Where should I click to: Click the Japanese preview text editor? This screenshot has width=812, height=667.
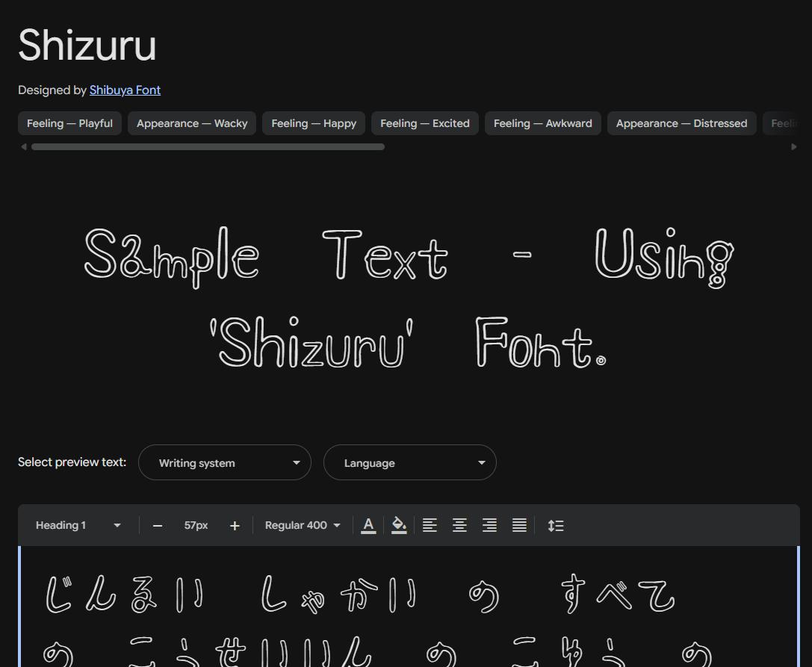pyautogui.click(x=409, y=606)
